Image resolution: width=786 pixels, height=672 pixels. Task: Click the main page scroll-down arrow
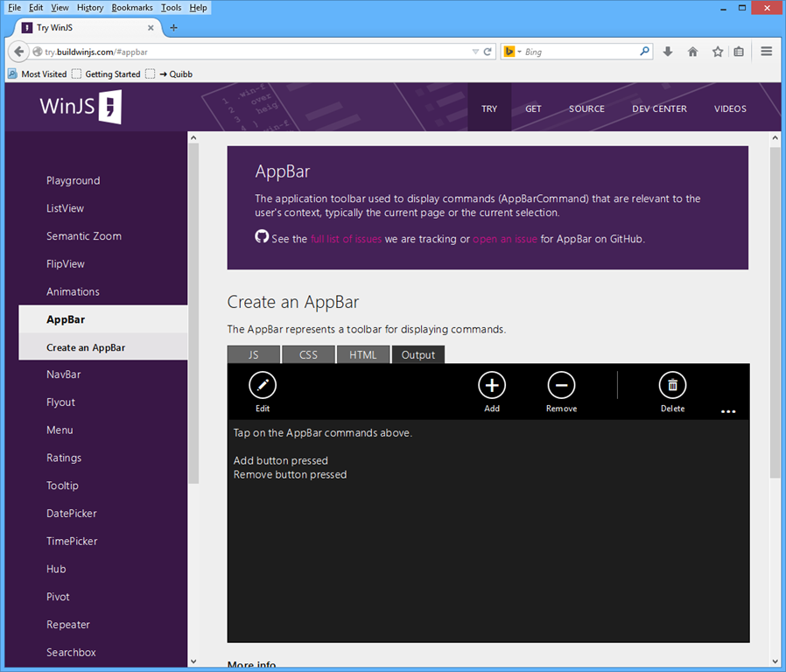coord(775,661)
